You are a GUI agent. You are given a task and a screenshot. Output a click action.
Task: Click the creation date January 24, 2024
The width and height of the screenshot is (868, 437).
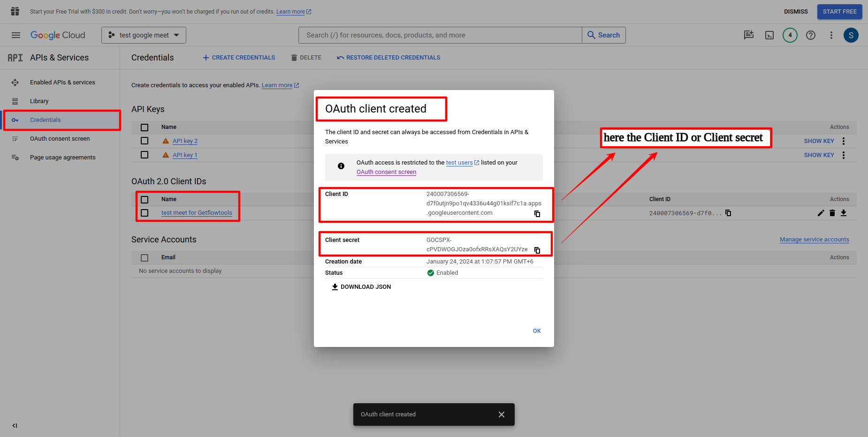pyautogui.click(x=480, y=262)
